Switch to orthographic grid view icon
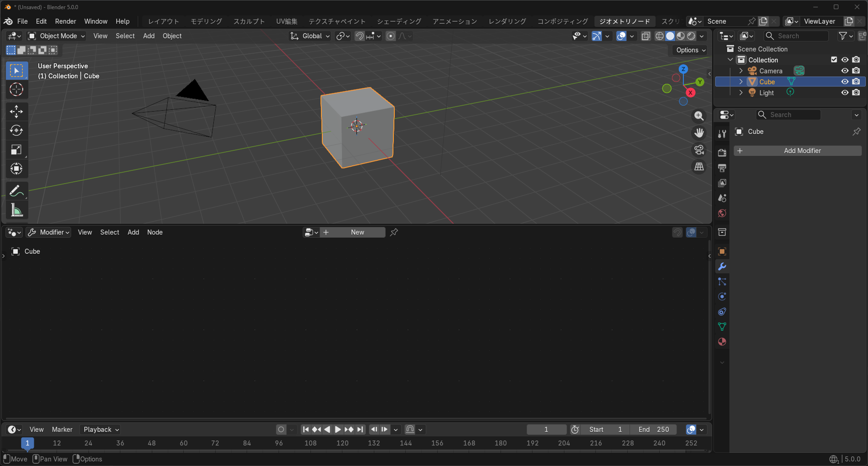The image size is (868, 466). (699, 167)
